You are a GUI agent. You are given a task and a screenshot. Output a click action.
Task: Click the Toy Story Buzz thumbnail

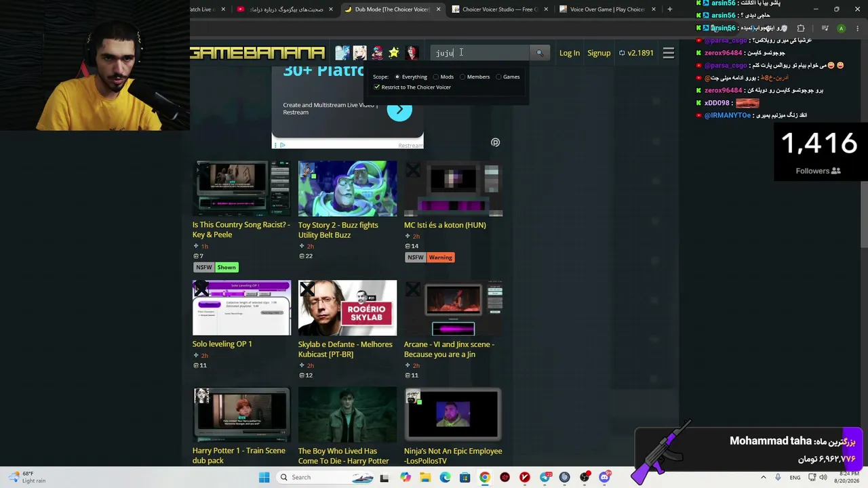pos(348,188)
